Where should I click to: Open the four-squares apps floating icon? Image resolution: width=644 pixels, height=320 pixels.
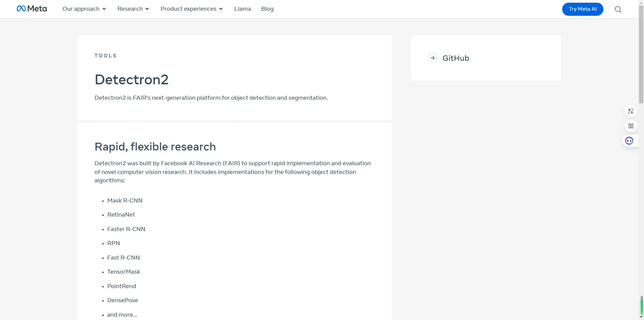pos(631,126)
